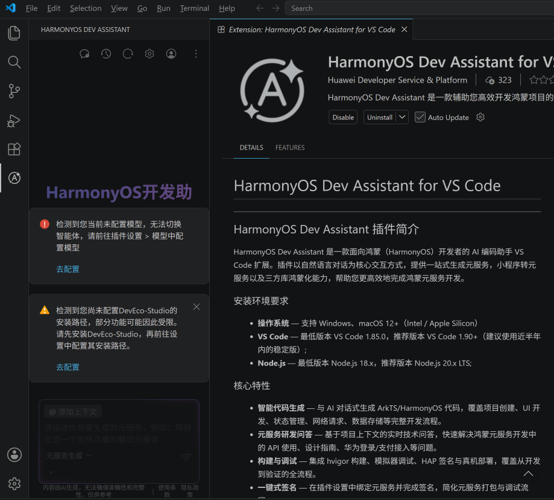
Task: Click the extension star rating
Action: (541, 80)
